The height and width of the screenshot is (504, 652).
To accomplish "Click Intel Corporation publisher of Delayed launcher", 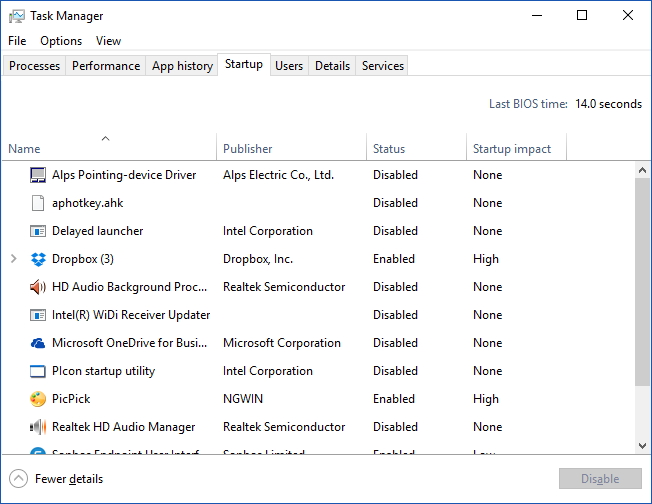I will pos(267,231).
